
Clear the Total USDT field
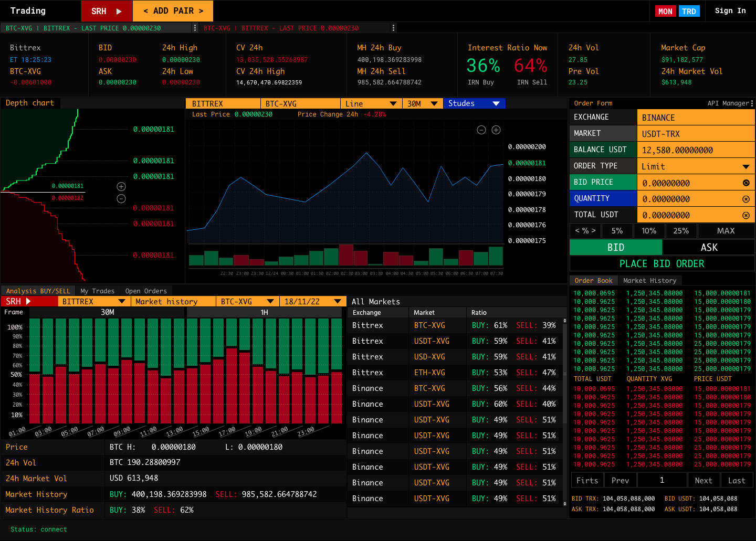(x=746, y=215)
